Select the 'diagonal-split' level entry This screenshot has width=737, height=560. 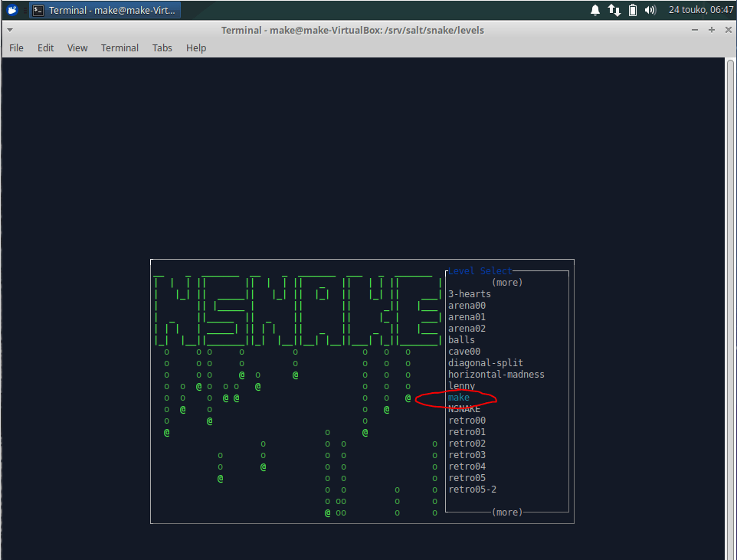[486, 363]
